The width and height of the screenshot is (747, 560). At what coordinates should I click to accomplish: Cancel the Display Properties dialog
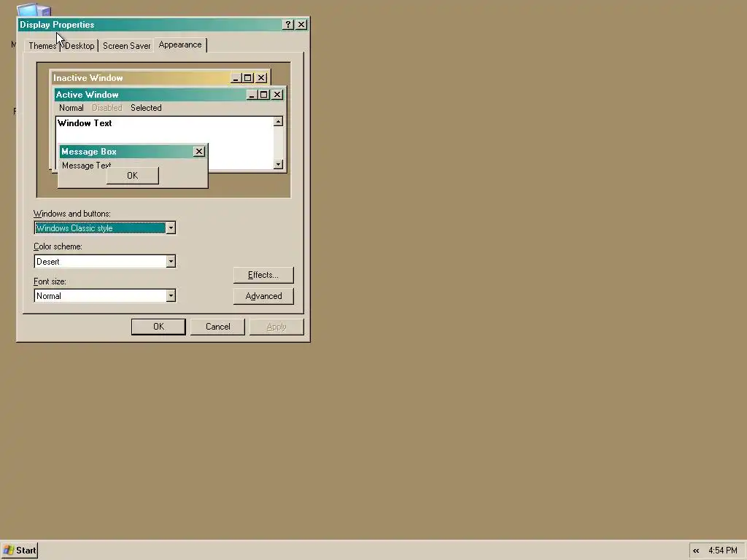[217, 327]
